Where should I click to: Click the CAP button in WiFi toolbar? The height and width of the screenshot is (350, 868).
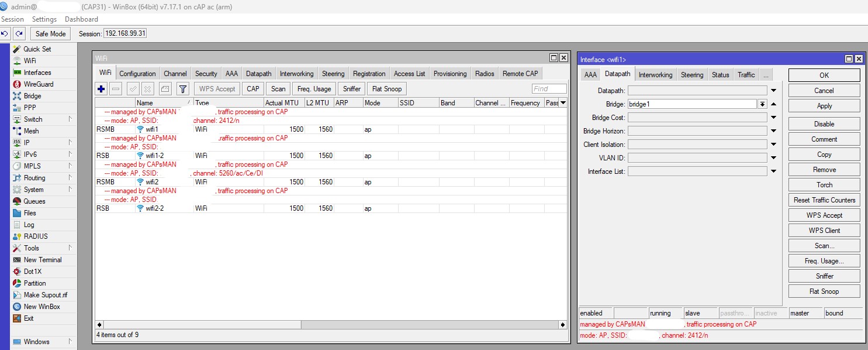point(253,89)
